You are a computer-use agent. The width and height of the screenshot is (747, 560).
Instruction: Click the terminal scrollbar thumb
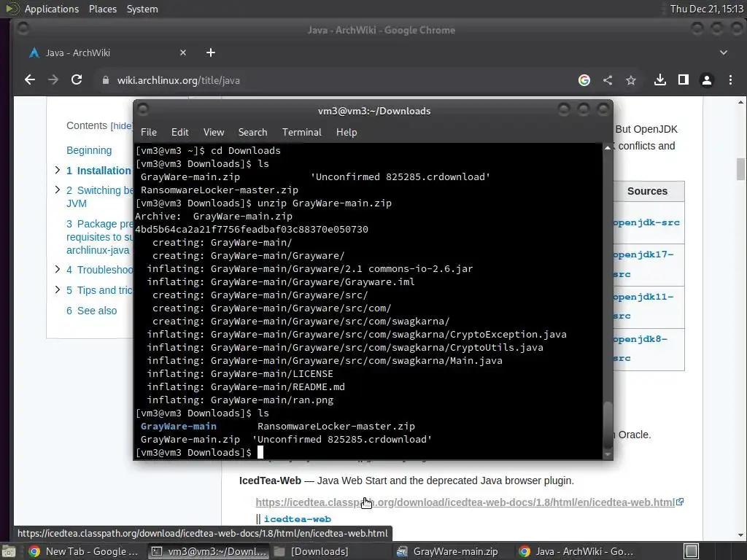click(608, 425)
